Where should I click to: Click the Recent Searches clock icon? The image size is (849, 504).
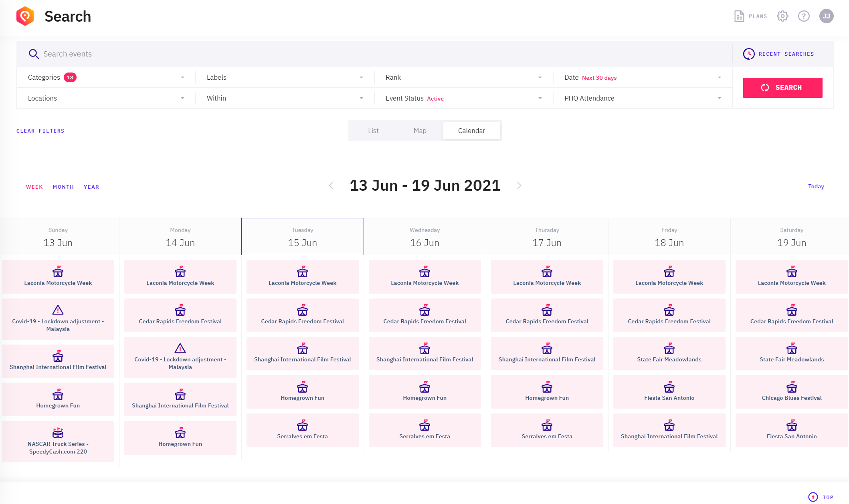tap(748, 54)
